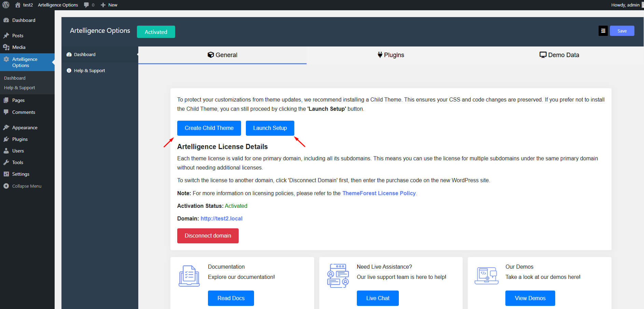Click the black expand options icon beside Save
This screenshot has height=309, width=644.
(x=603, y=31)
